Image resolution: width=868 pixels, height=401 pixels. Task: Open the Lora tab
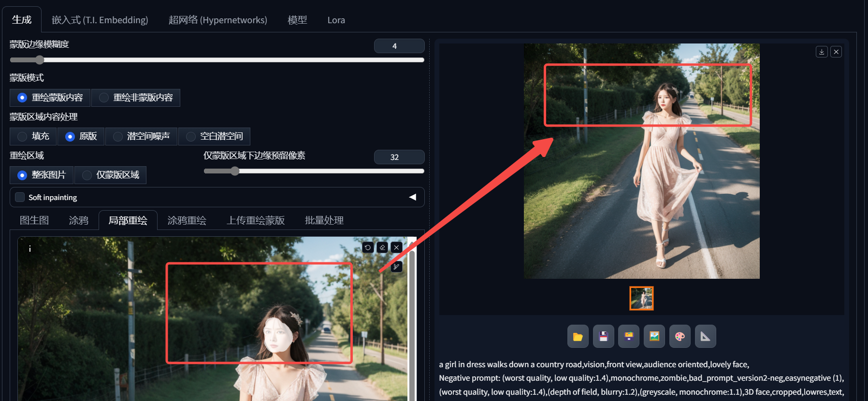[x=336, y=20]
